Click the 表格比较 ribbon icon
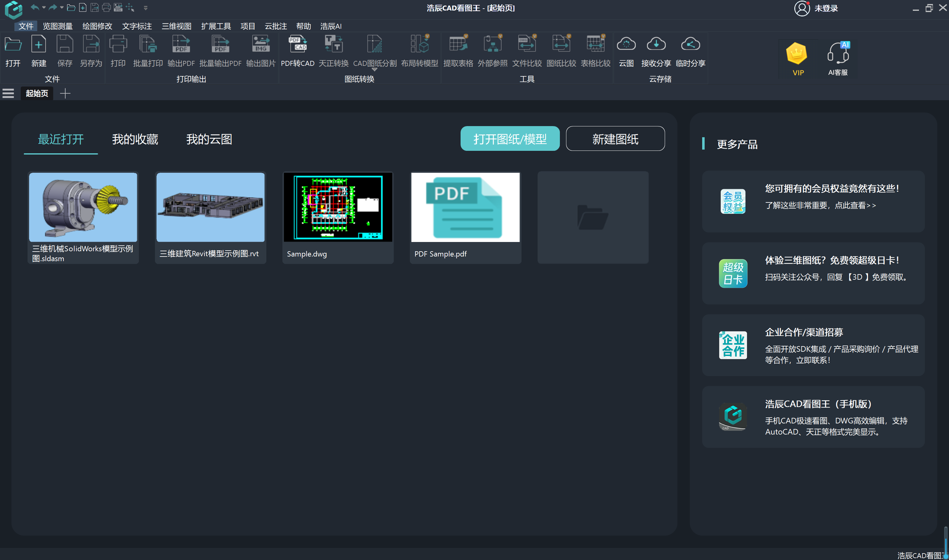The image size is (949, 560). 595,51
